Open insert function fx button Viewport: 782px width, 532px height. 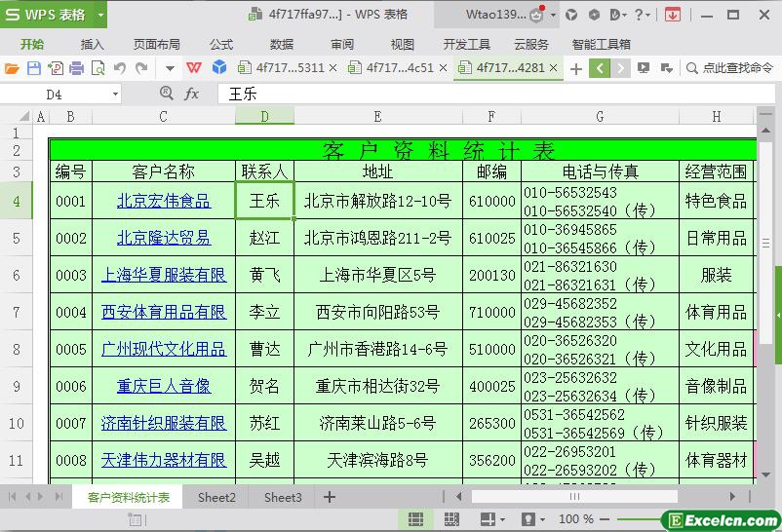click(x=192, y=94)
